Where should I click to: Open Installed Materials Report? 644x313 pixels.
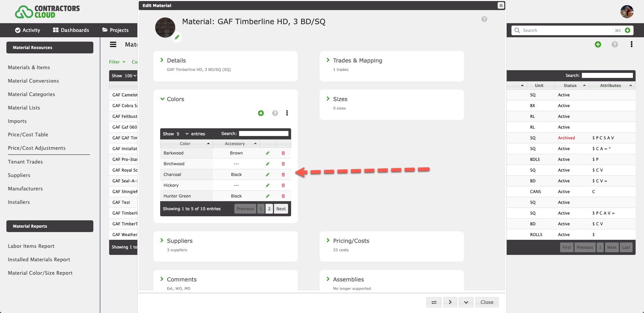point(39,260)
